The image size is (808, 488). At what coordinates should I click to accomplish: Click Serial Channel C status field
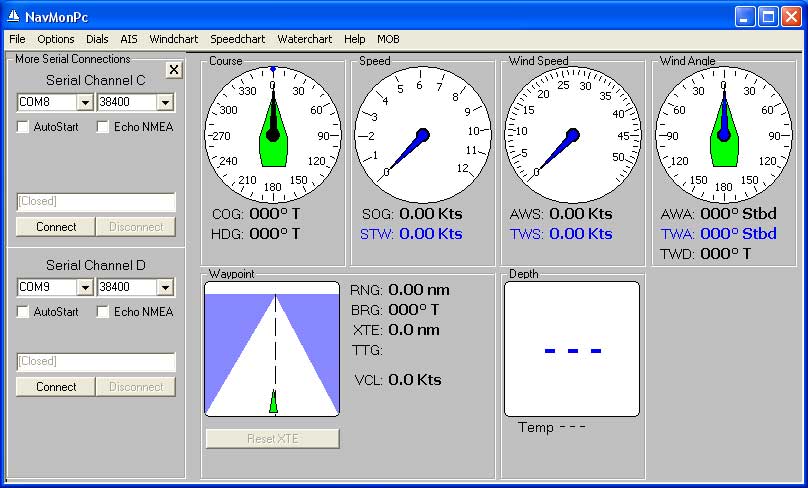(x=96, y=201)
